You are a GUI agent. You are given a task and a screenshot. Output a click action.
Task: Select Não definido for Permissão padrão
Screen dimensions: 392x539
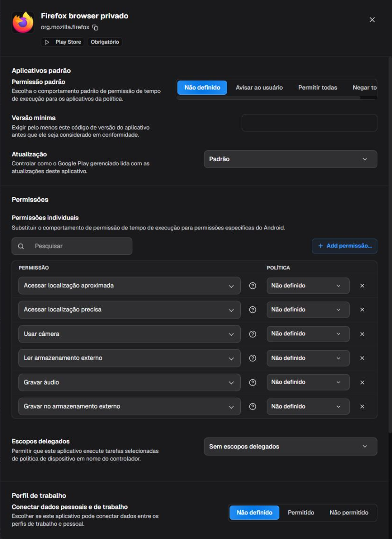[202, 88]
